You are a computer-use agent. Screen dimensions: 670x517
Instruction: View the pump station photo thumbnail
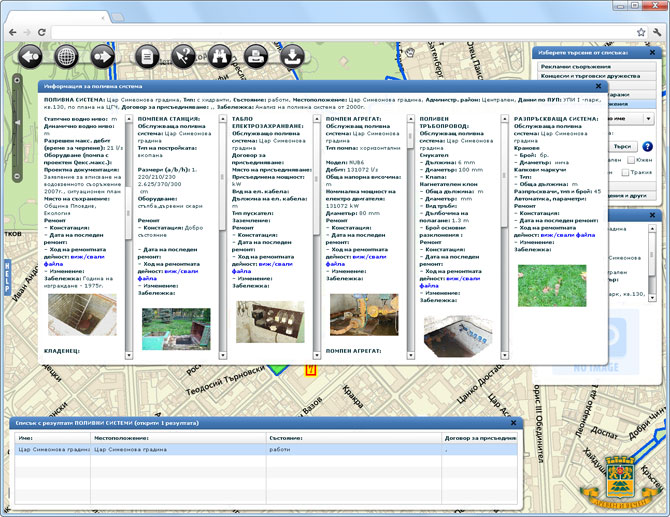pos(176,329)
